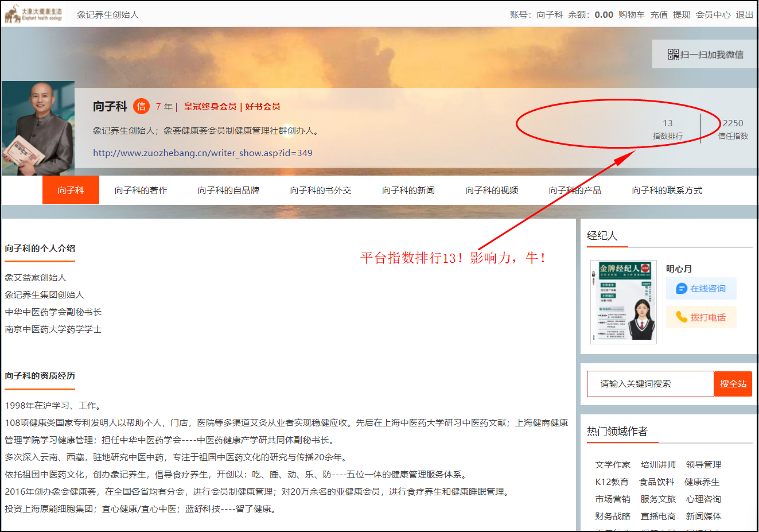Go to the 向子科的新闻 tab

tap(408, 190)
